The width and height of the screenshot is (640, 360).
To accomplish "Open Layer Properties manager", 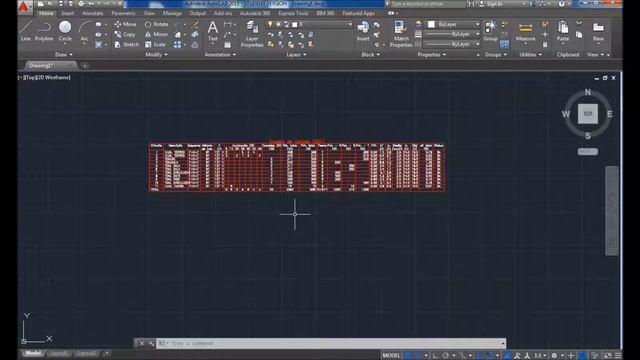I will pos(252,34).
